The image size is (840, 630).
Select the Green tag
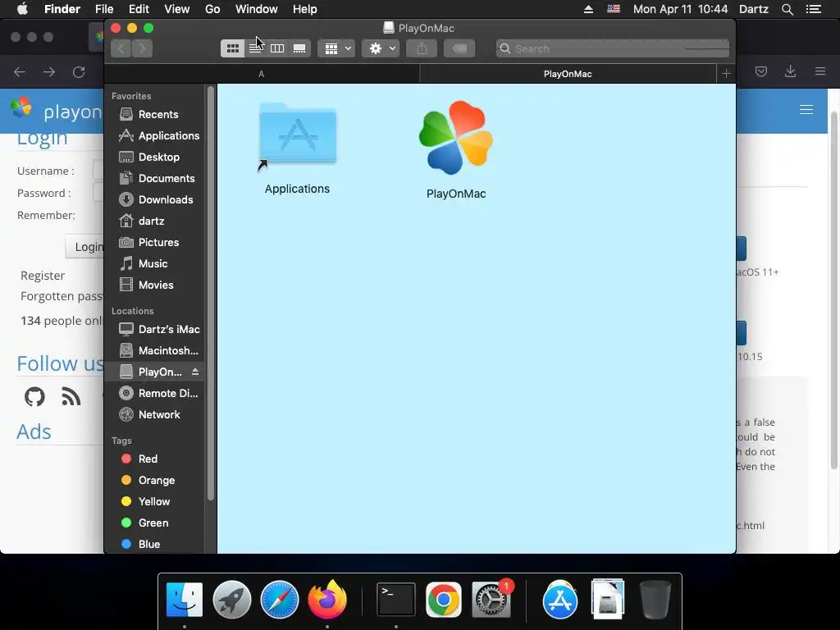click(155, 523)
